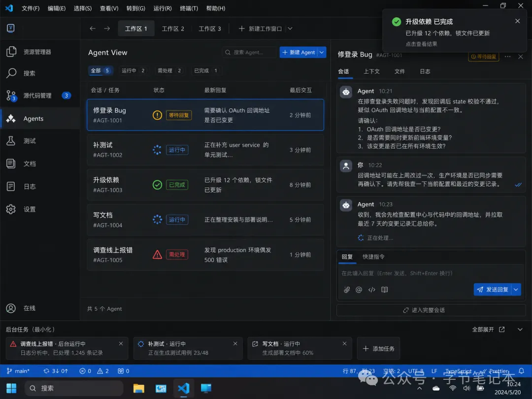
Task: Select the 调查线上报错 #AGT-1005 row
Action: [205, 255]
